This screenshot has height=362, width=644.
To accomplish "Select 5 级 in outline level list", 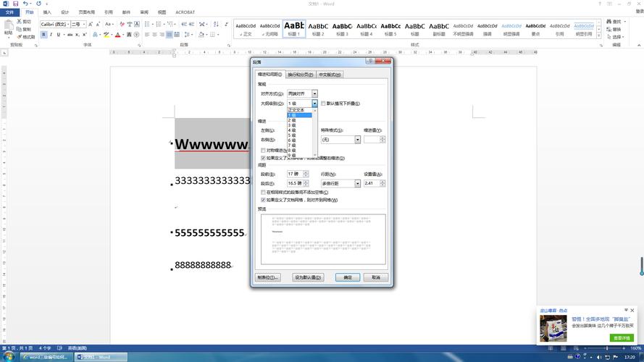I will [300, 135].
